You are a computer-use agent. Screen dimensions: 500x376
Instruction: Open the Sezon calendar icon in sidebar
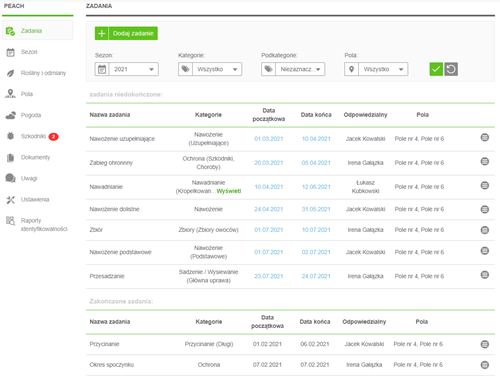[11, 52]
